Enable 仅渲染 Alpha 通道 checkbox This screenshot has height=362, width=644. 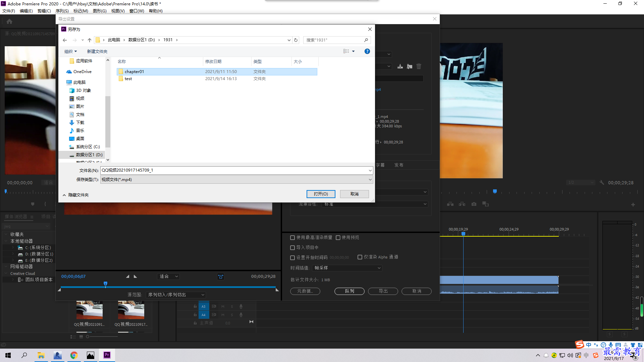tap(360, 257)
